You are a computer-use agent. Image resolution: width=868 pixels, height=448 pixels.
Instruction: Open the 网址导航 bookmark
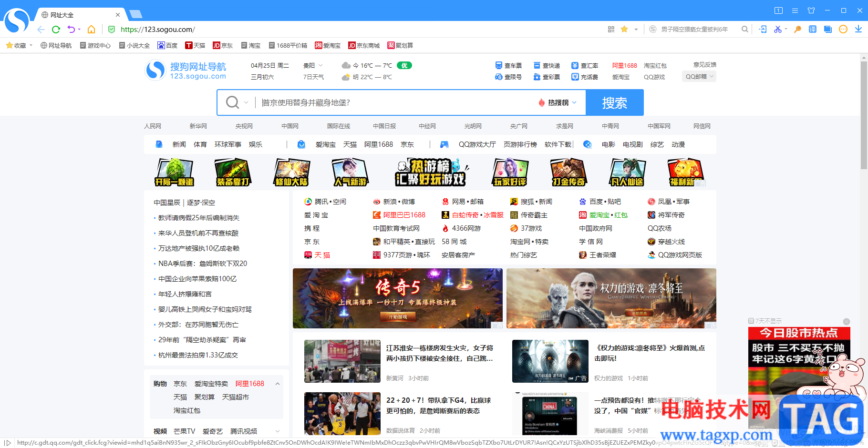56,45
